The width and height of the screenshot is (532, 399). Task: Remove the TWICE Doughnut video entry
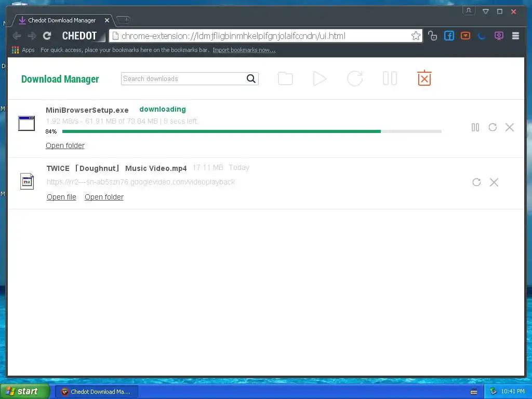point(494,182)
